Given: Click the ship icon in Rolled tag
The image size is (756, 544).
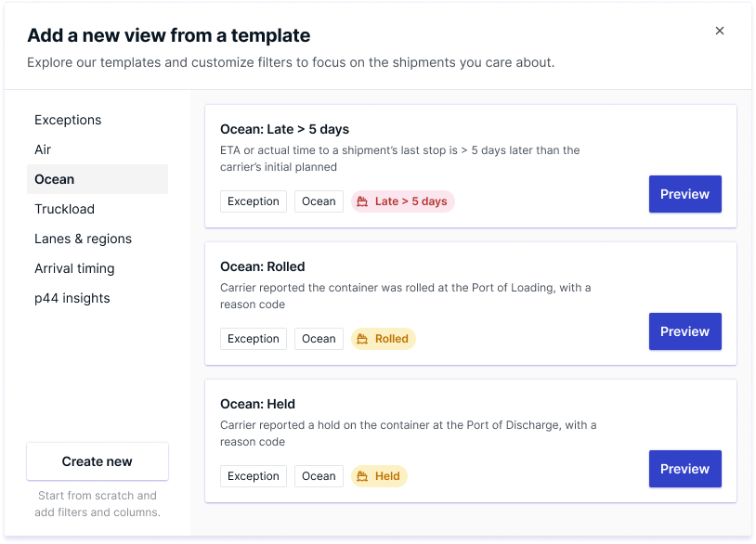Looking at the screenshot, I should [362, 339].
